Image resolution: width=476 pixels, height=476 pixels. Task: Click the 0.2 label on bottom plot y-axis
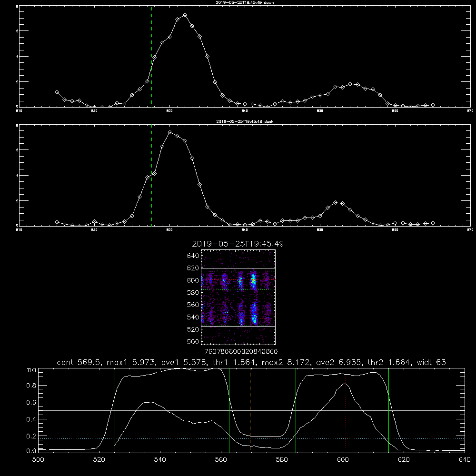[x=31, y=436]
